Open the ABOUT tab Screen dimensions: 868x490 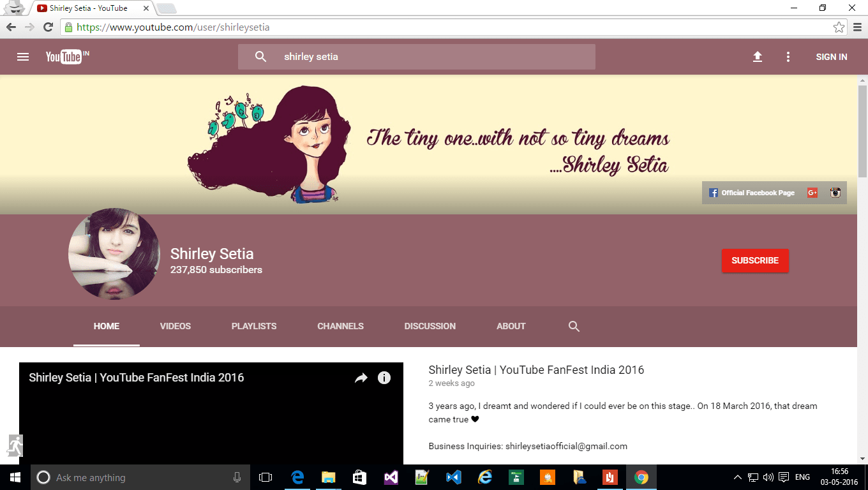(x=511, y=326)
